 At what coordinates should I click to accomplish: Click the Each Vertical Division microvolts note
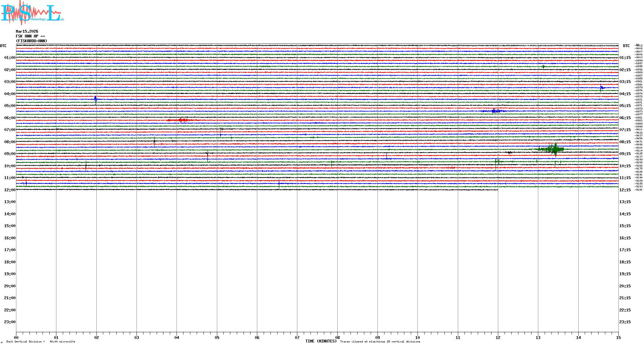(x=41, y=342)
